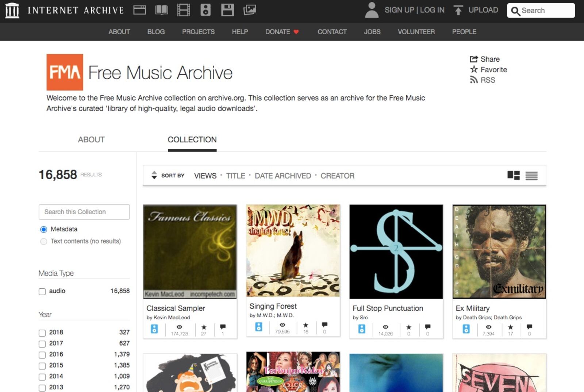Click the user avatar icon
Image resolution: width=584 pixels, height=392 pixels.
coord(372,10)
